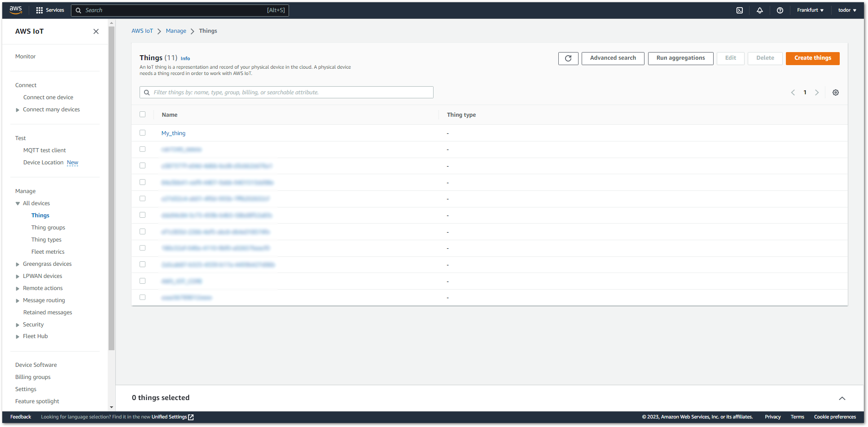Image resolution: width=868 pixels, height=427 pixels.
Task: Go to Thing groups
Action: click(48, 228)
